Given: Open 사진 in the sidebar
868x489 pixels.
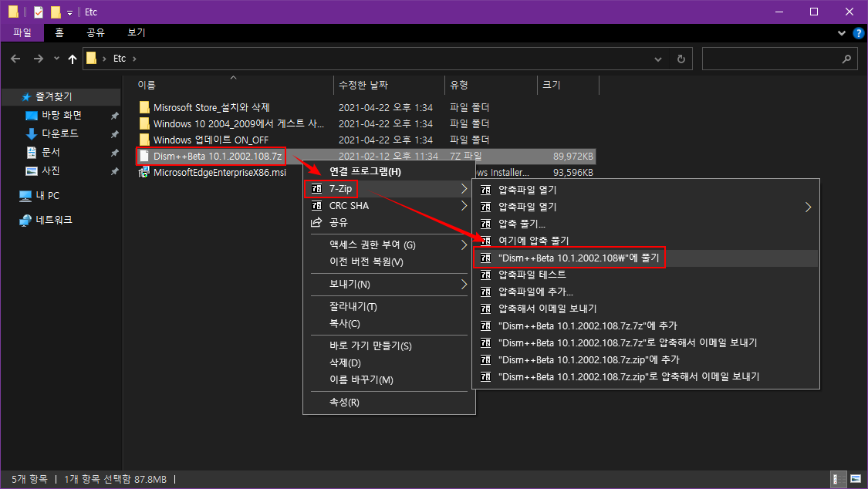Looking at the screenshot, I should [x=50, y=171].
